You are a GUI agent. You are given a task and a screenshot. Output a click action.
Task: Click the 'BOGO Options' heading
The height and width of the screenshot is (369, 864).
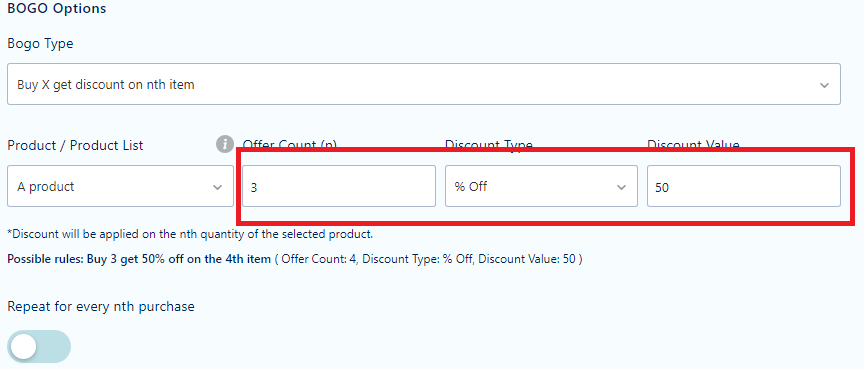57,9
